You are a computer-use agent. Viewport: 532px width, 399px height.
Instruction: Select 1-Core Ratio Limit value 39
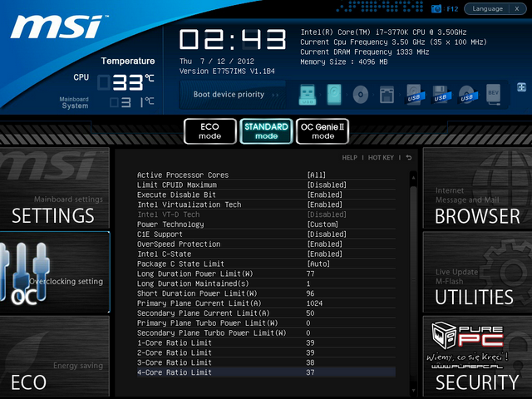310,342
